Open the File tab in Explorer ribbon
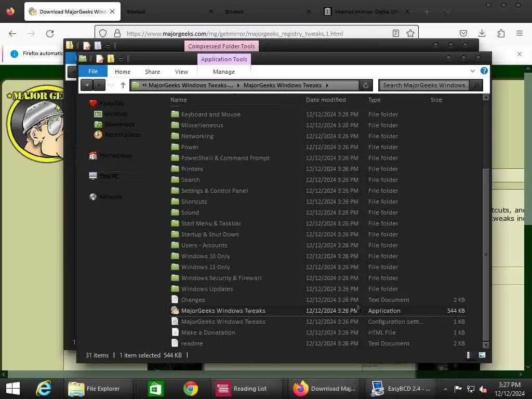 (x=93, y=71)
